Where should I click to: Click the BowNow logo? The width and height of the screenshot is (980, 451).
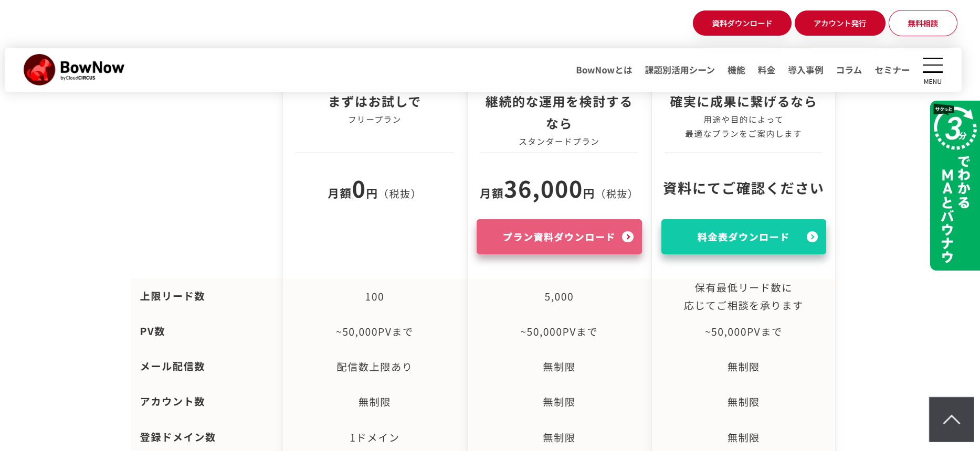tap(74, 70)
